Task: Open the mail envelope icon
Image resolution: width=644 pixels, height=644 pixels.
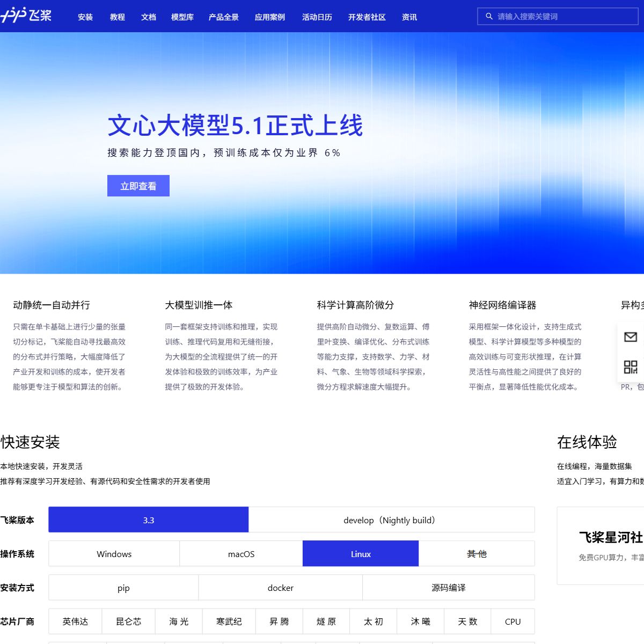Action: tap(631, 337)
